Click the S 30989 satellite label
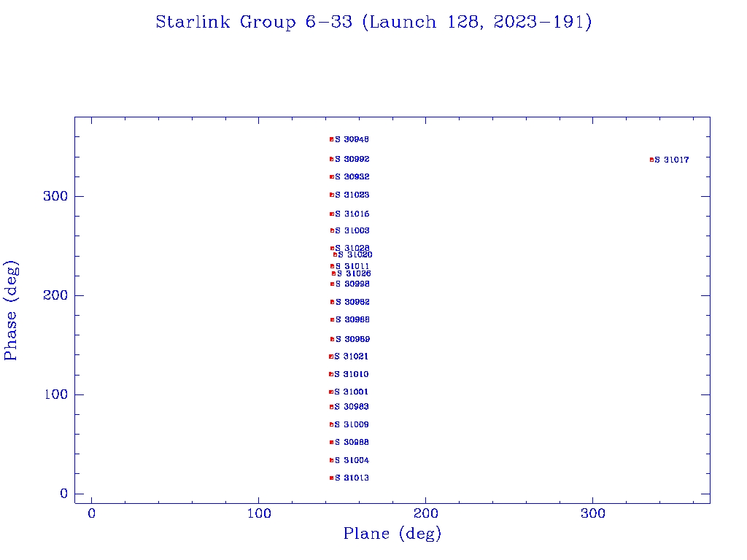This screenshot has height=560, width=747. (353, 339)
